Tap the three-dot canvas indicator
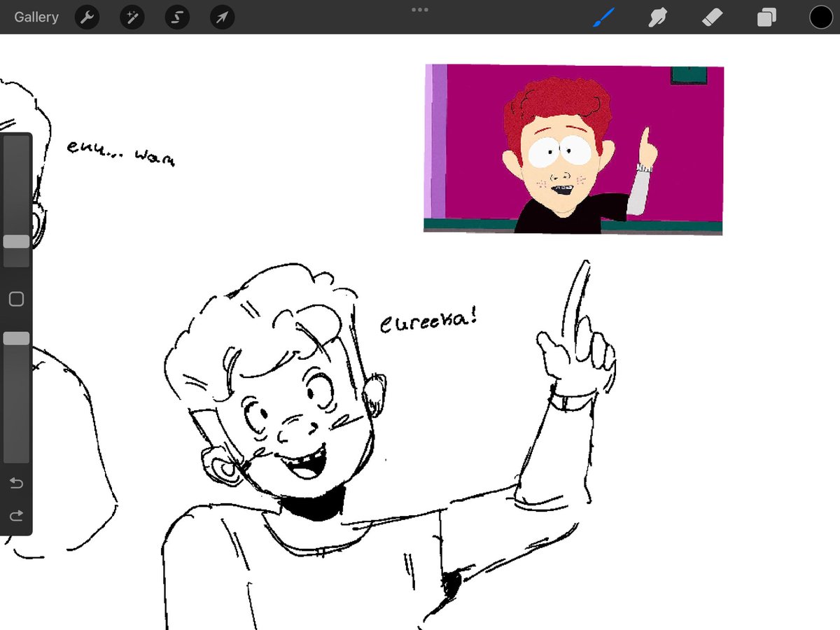 (x=420, y=10)
